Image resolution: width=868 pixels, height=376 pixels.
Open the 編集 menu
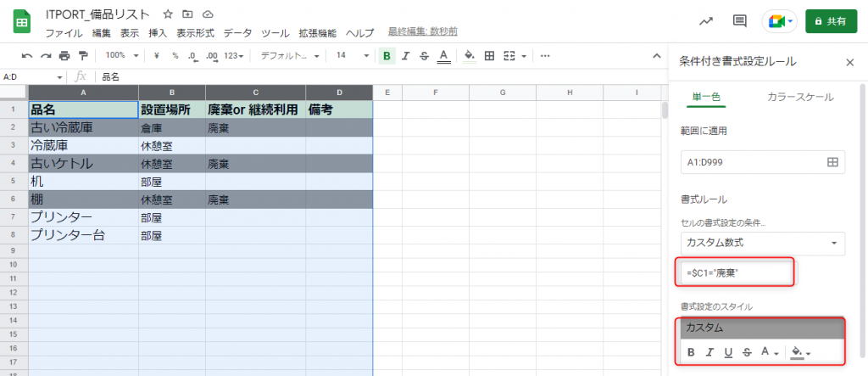[x=102, y=33]
